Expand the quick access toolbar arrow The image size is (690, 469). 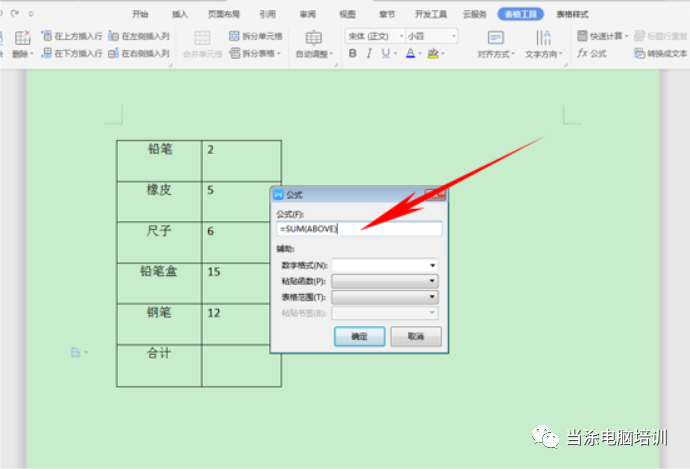coord(31,14)
